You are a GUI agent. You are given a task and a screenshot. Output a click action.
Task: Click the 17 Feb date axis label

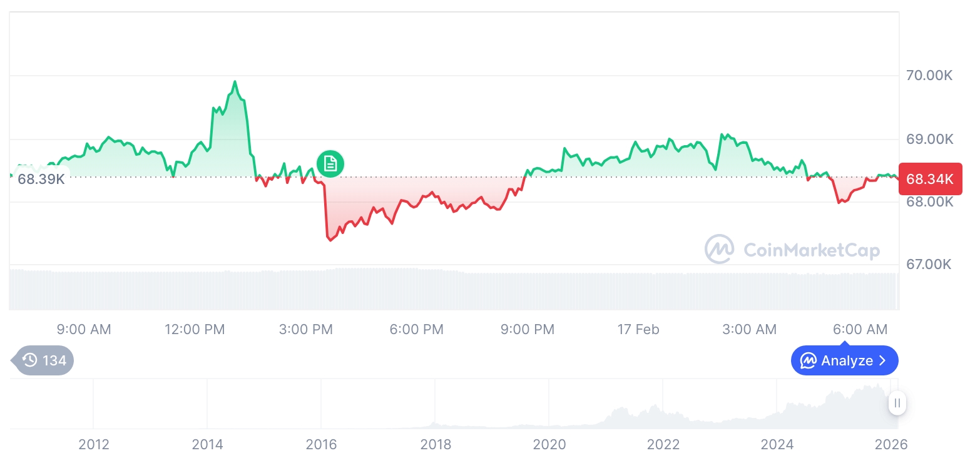coord(638,329)
